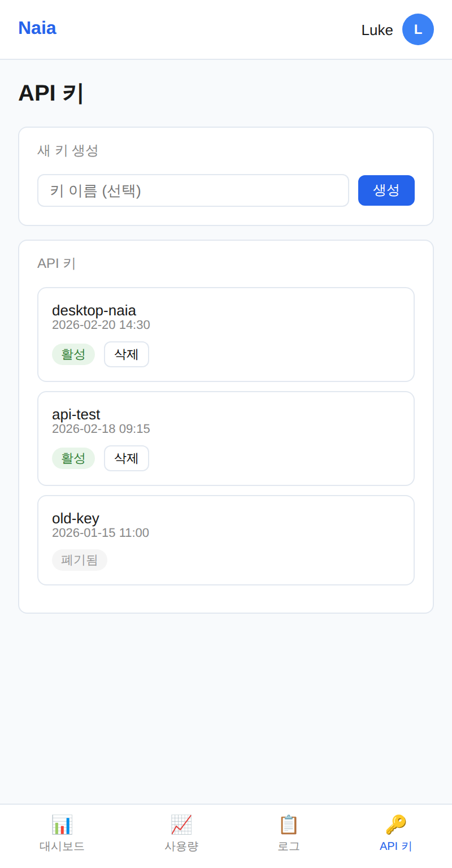Open the 대시보드 bar chart icon

point(62,825)
